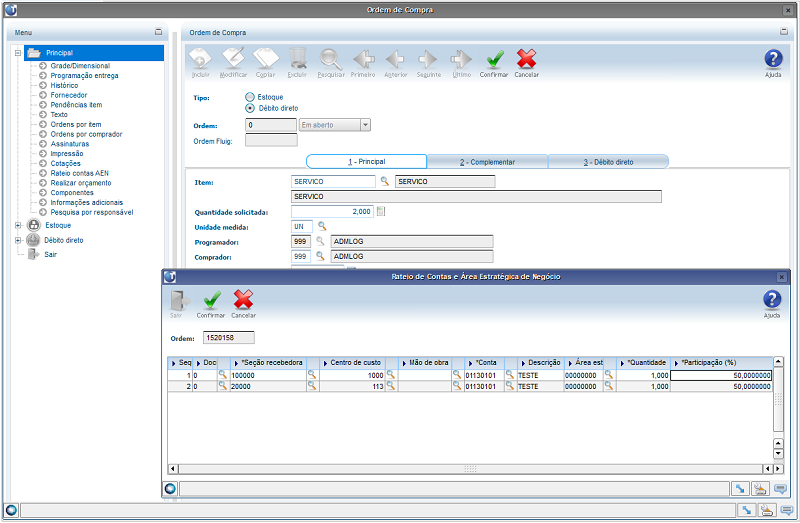Select the Estoque radio button

[x=250, y=97]
